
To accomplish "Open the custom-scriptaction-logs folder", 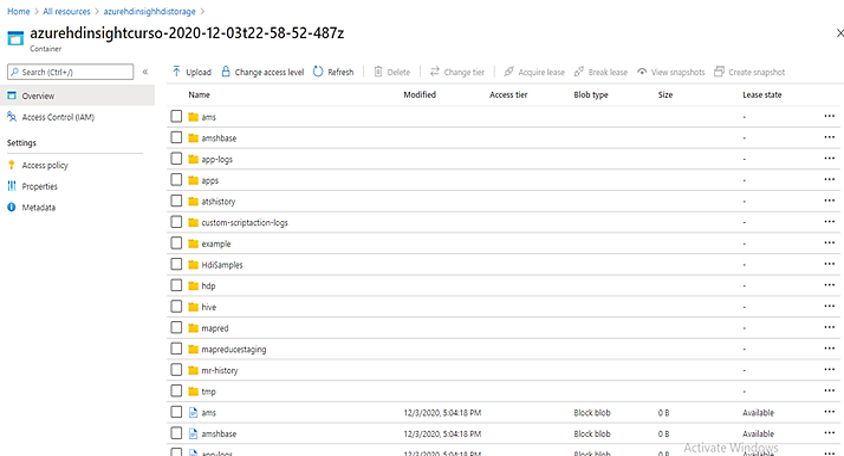I will tap(244, 222).
